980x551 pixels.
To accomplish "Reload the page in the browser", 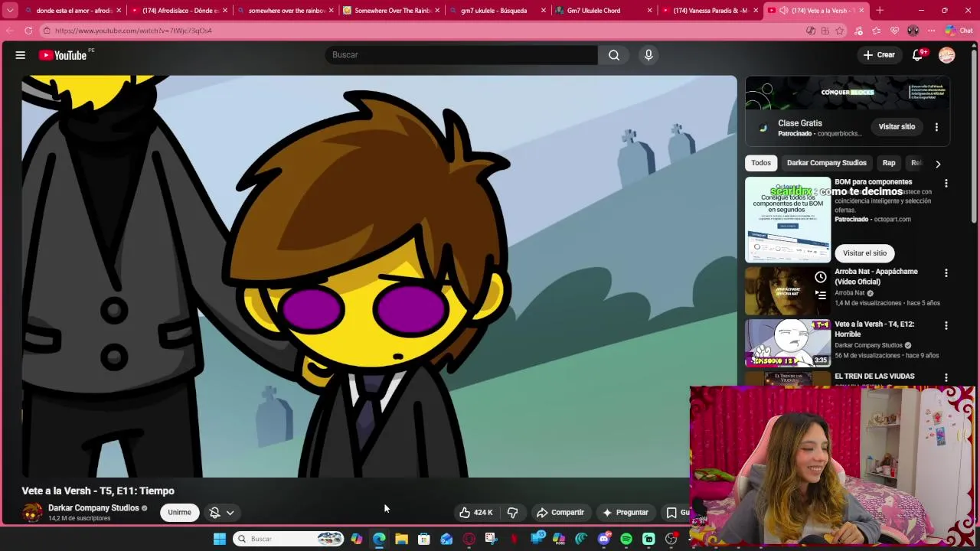I will click(28, 31).
